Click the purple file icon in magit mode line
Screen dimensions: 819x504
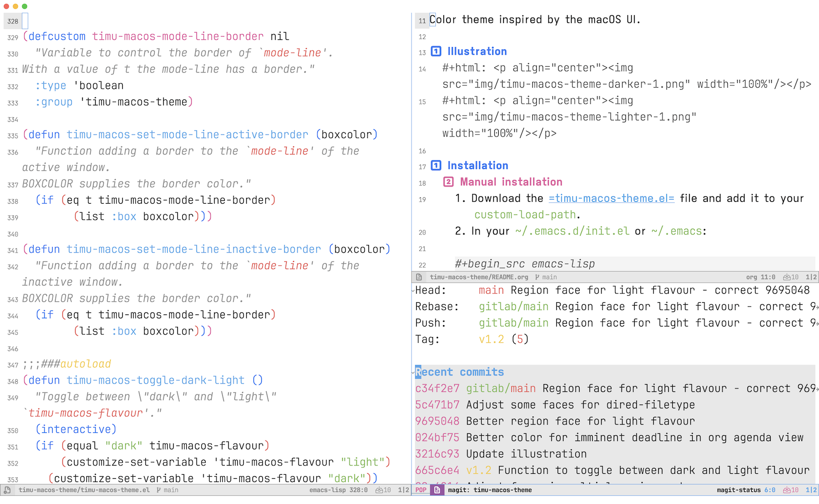[x=437, y=490]
